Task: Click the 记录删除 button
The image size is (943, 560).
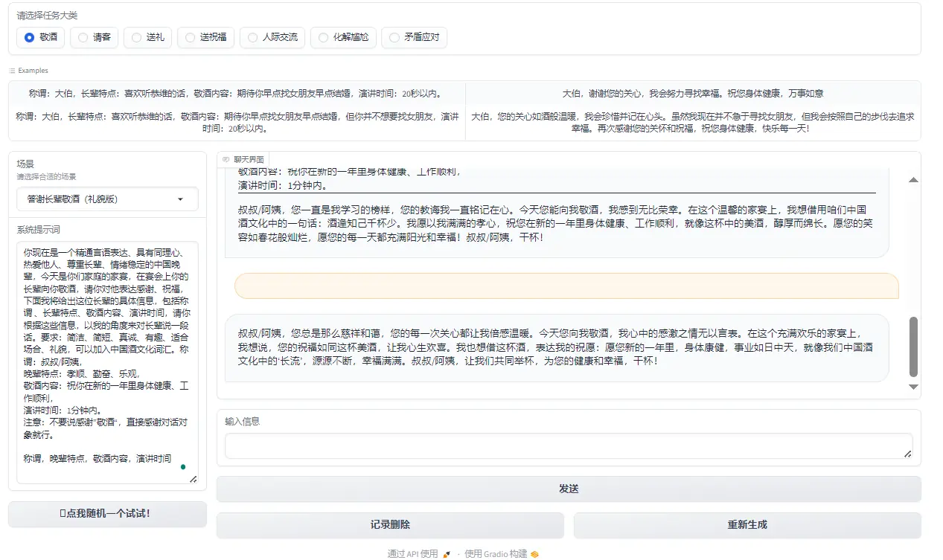Action: (x=390, y=525)
